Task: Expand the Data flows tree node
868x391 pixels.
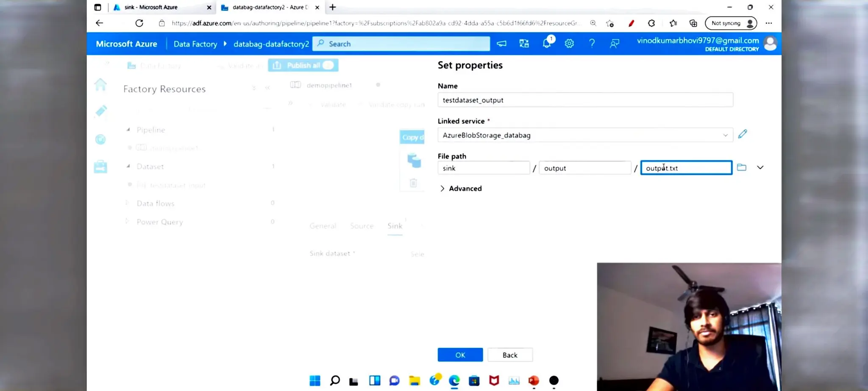Action: coord(127,203)
